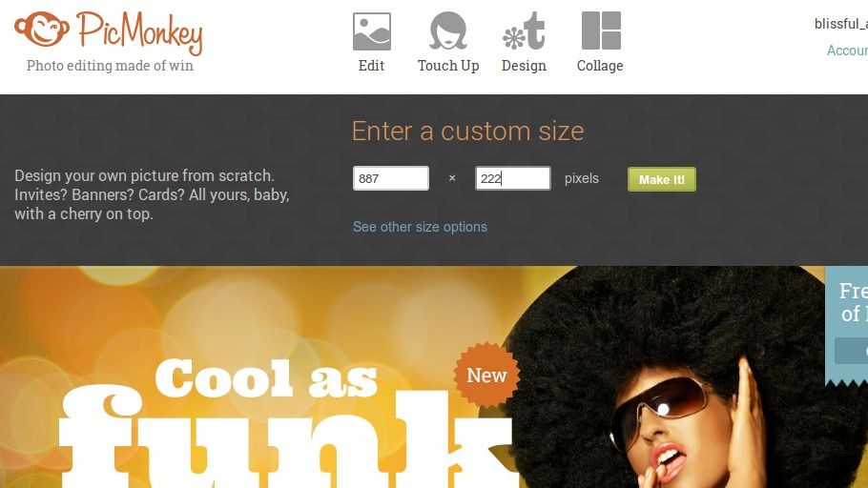
Task: Click the blue ribbon promo banner
Action: 847,325
